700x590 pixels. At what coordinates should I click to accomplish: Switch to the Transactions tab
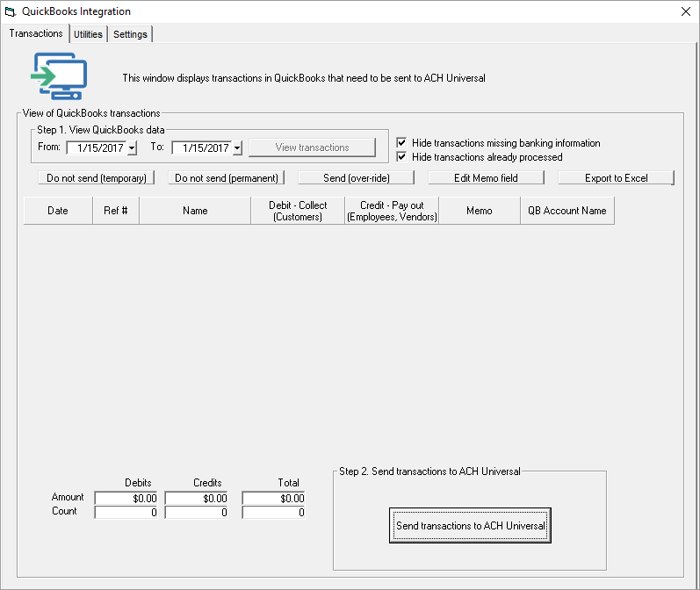(x=36, y=33)
